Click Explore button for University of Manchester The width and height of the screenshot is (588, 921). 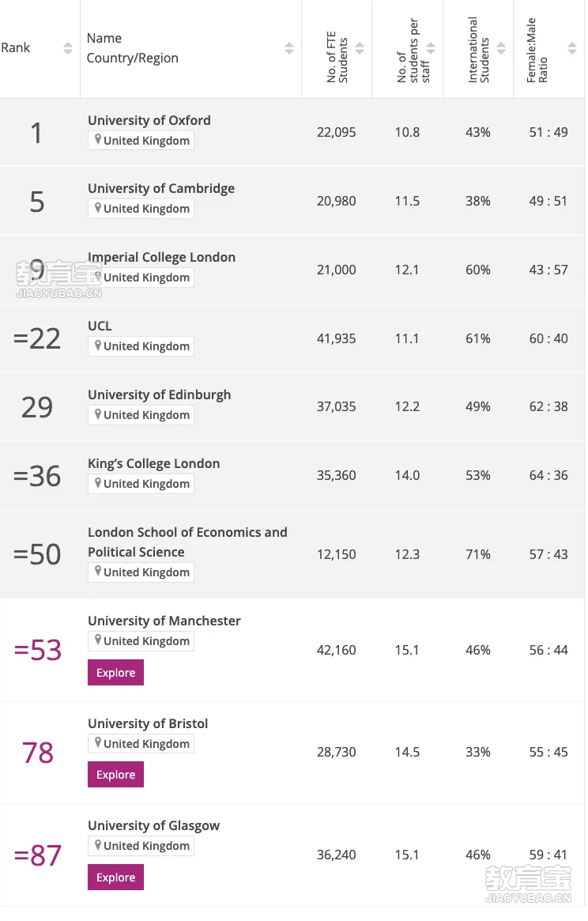pos(115,673)
